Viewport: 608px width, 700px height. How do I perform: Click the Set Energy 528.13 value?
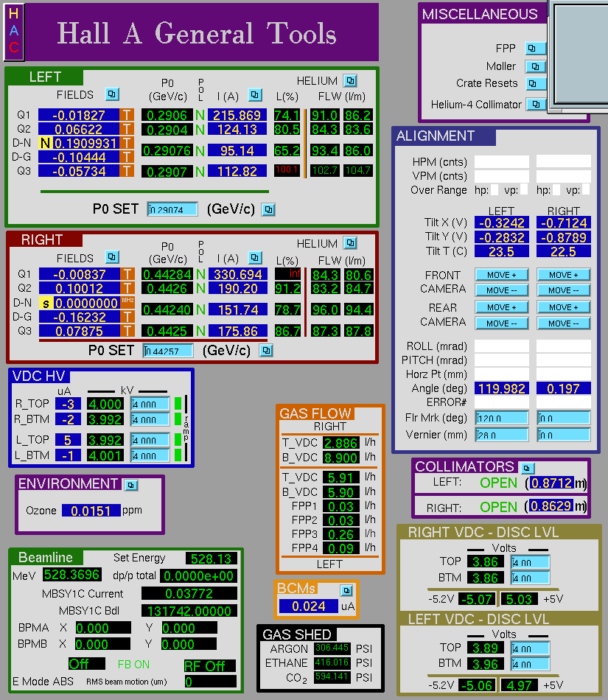(x=212, y=559)
